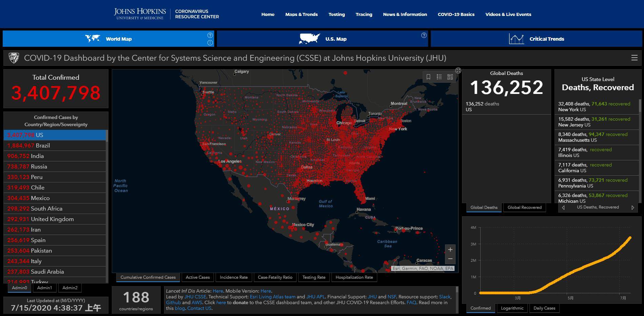
Task: Select the Active Cases map tab
Action: point(198,277)
